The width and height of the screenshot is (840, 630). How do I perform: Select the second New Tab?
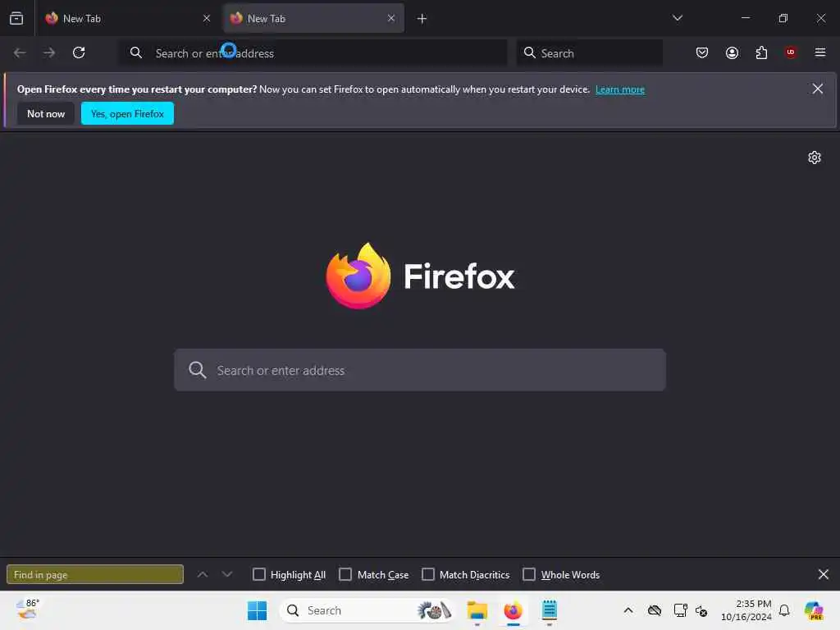coord(313,18)
